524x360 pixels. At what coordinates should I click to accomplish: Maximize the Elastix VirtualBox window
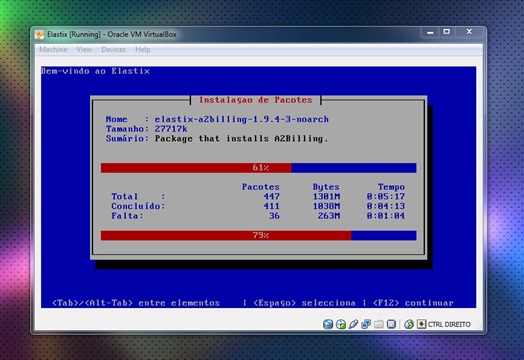[446, 32]
